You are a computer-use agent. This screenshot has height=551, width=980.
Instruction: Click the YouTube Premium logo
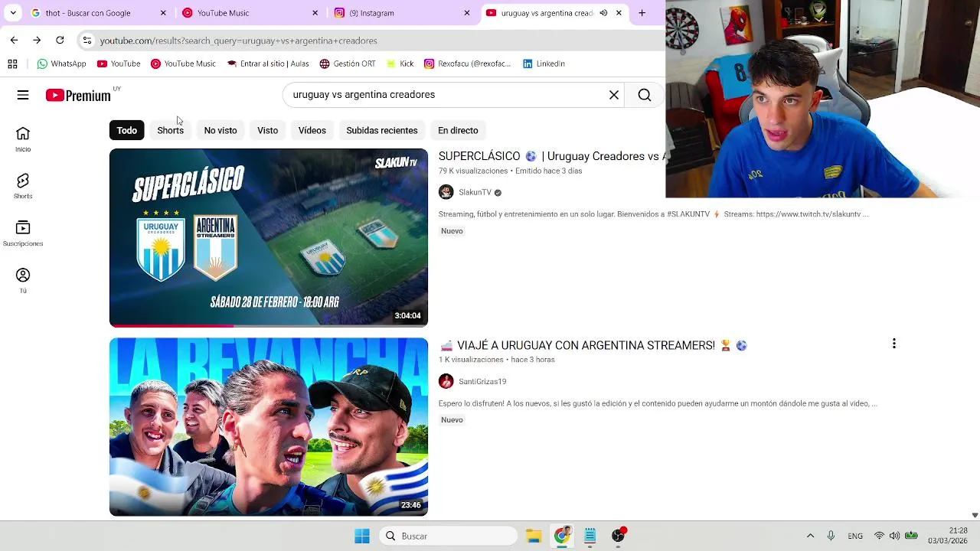[78, 95]
